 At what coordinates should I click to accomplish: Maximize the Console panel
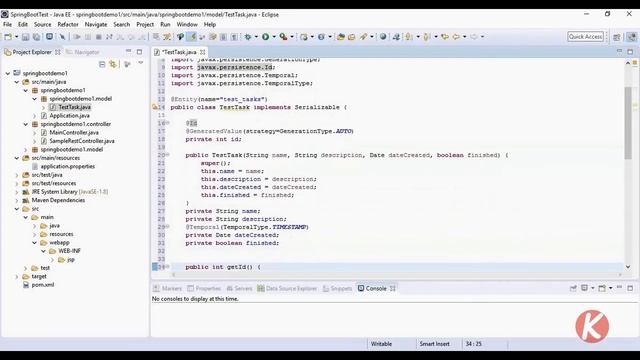pyautogui.click(x=630, y=288)
